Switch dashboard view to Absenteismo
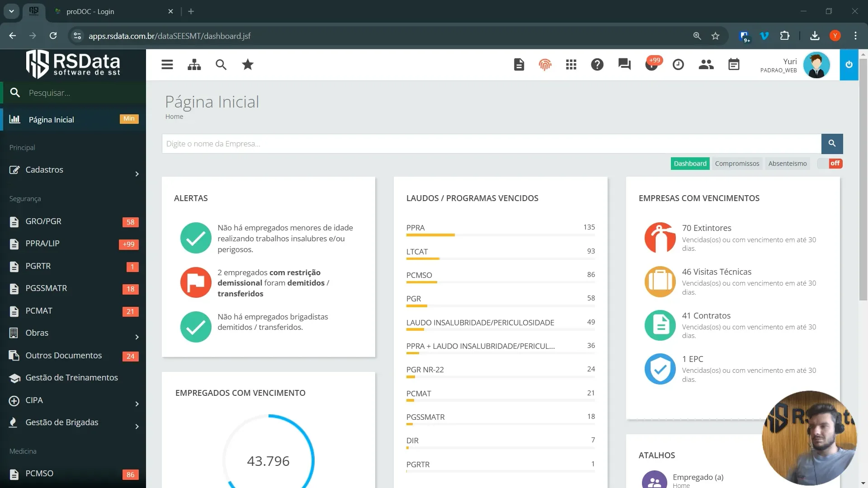 coord(788,163)
